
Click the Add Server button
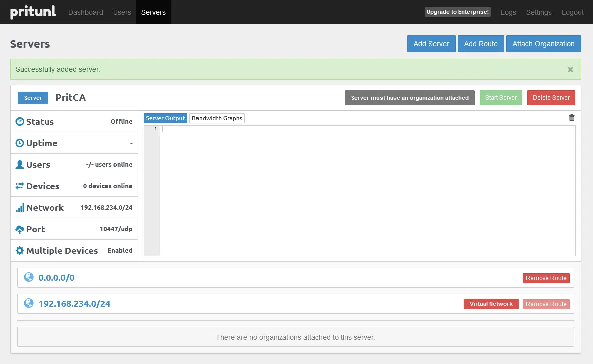tap(431, 44)
